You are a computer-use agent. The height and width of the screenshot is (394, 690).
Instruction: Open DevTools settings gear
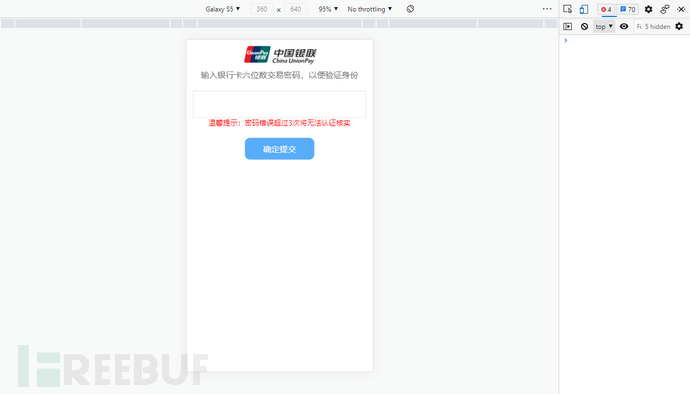pos(649,9)
